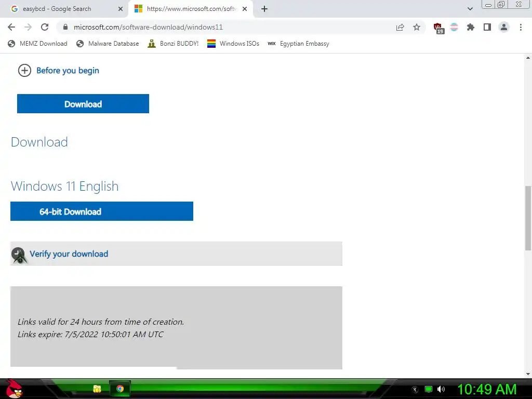
Task: Open the MEMZ Download bookmark
Action: point(37,44)
